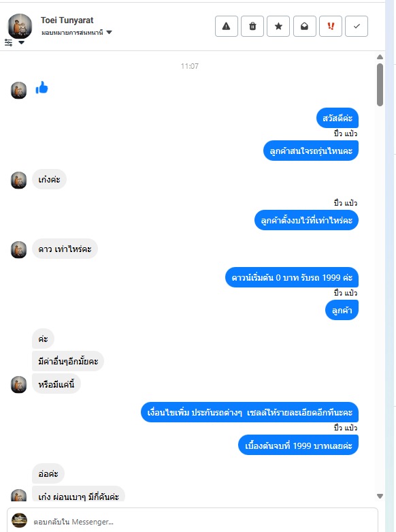Click the Toei Tunyarat name link

pos(67,20)
